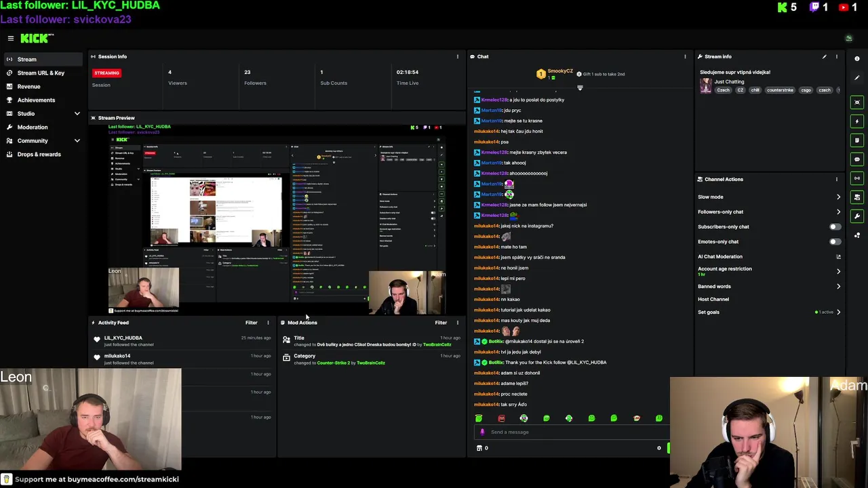This screenshot has height=488, width=868.
Task: Open Channel Actions panel options menu
Action: [x=837, y=179]
